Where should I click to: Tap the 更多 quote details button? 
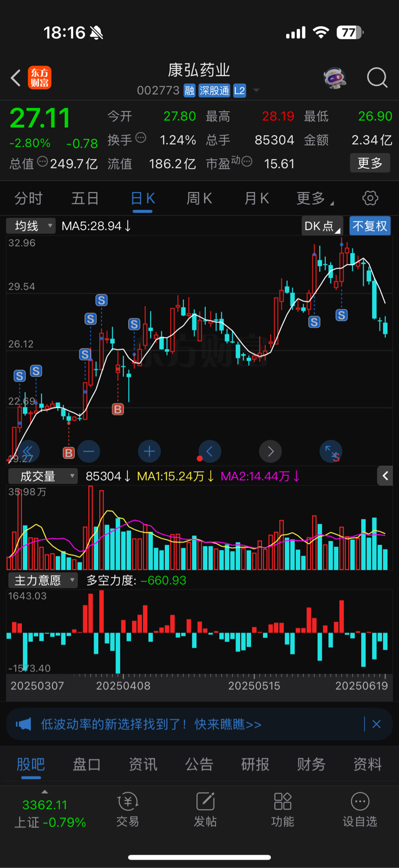pyautogui.click(x=370, y=163)
